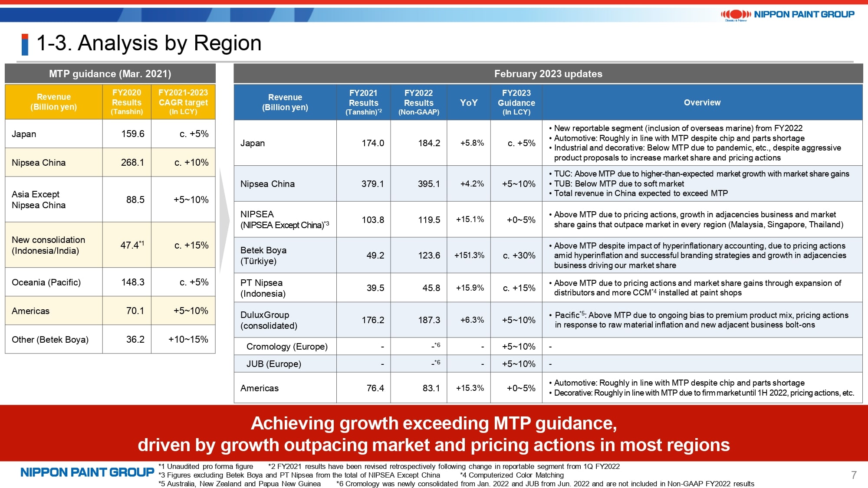The height and width of the screenshot is (488, 868).
Task: Click DuluxGroup YoY +6.3%
Action: [x=472, y=320]
